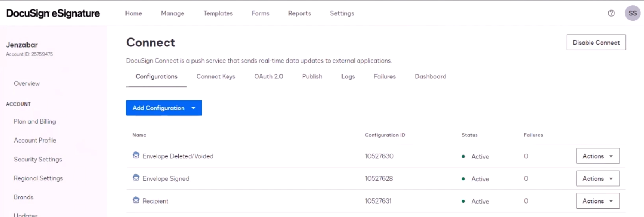Open Reports in the top menu
Screen dimensions: 644x217
pos(299,13)
